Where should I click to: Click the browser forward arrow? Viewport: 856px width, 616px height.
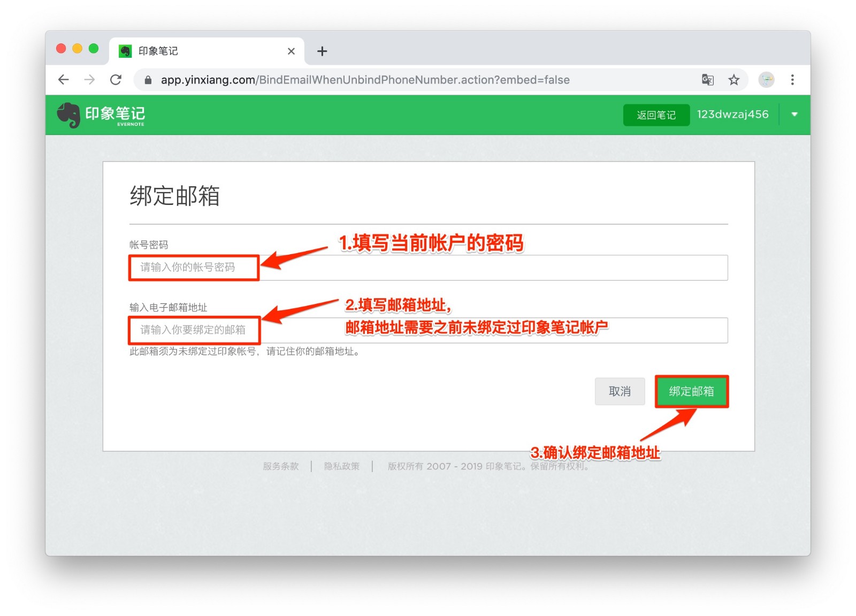coord(89,80)
